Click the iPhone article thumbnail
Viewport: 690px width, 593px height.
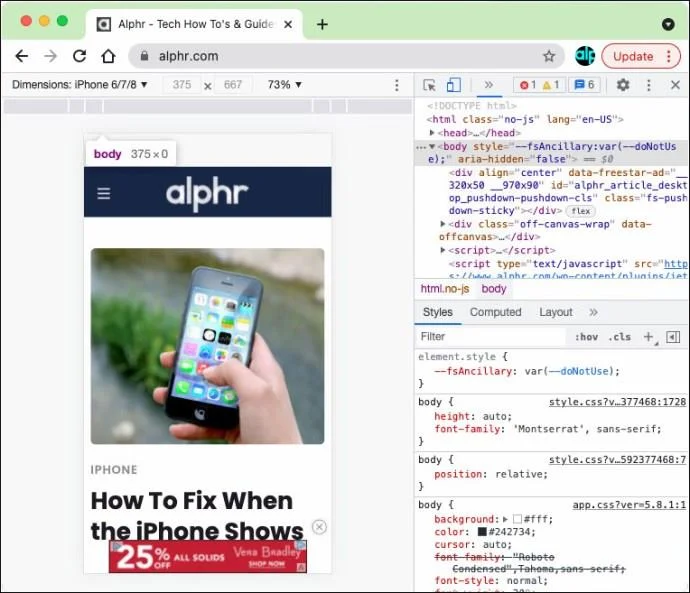pos(207,346)
